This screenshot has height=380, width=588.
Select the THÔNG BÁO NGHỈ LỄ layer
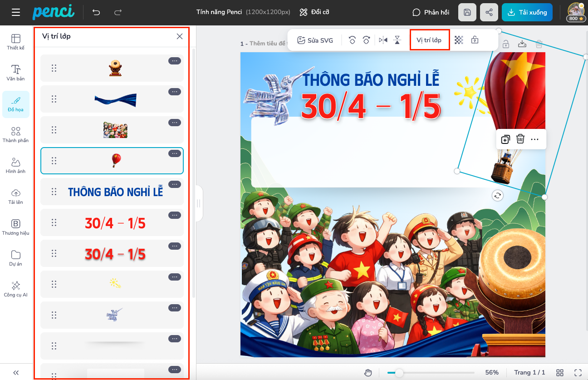(x=115, y=192)
